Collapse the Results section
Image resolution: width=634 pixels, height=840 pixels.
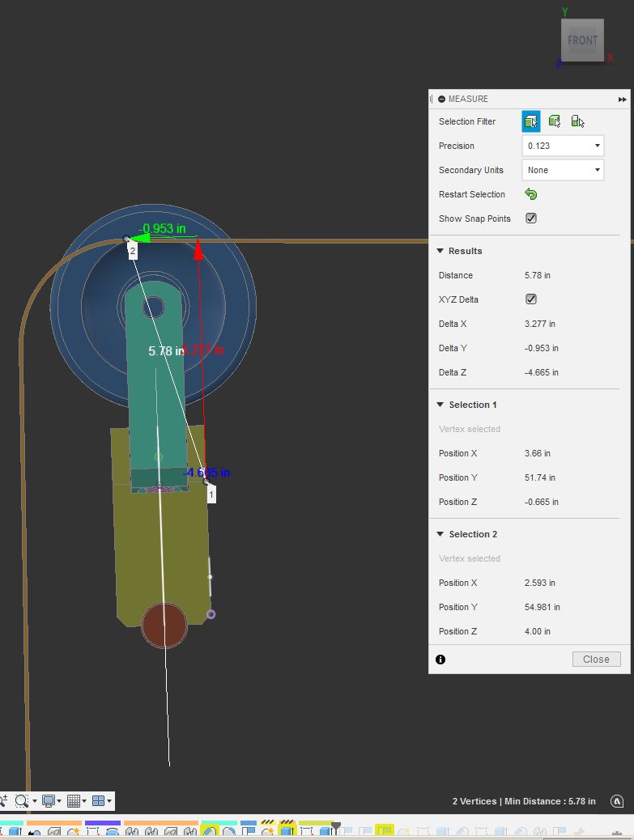[440, 251]
